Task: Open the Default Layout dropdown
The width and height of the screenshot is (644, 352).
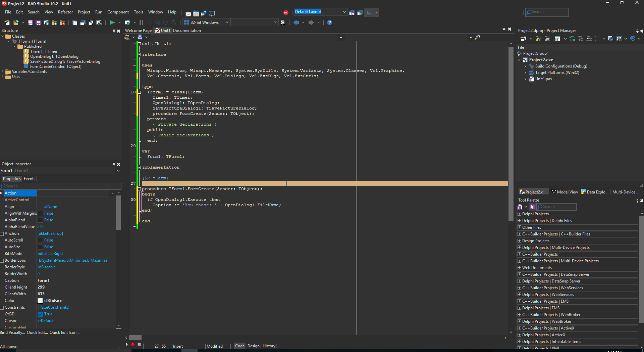Action: click(x=344, y=12)
